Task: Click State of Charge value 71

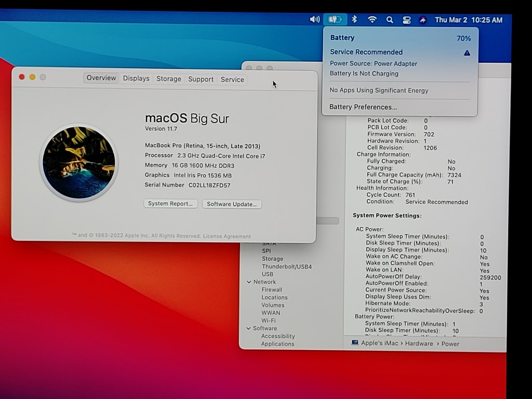Action: [450, 182]
